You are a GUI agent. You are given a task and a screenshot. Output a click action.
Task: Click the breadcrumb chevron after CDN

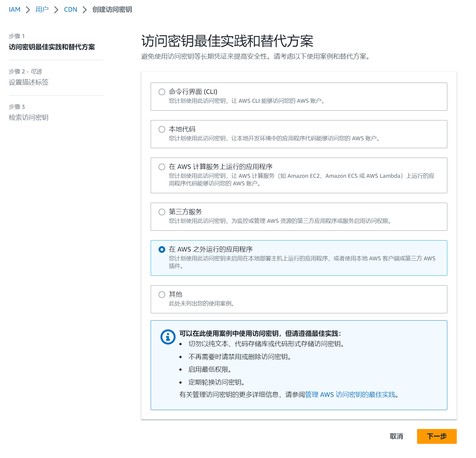point(84,9)
